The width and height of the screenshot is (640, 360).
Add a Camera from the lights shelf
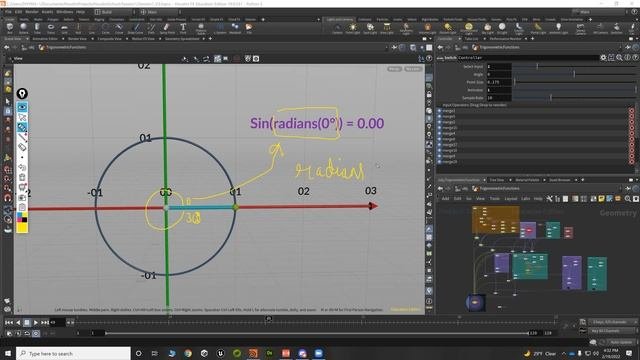(337, 29)
